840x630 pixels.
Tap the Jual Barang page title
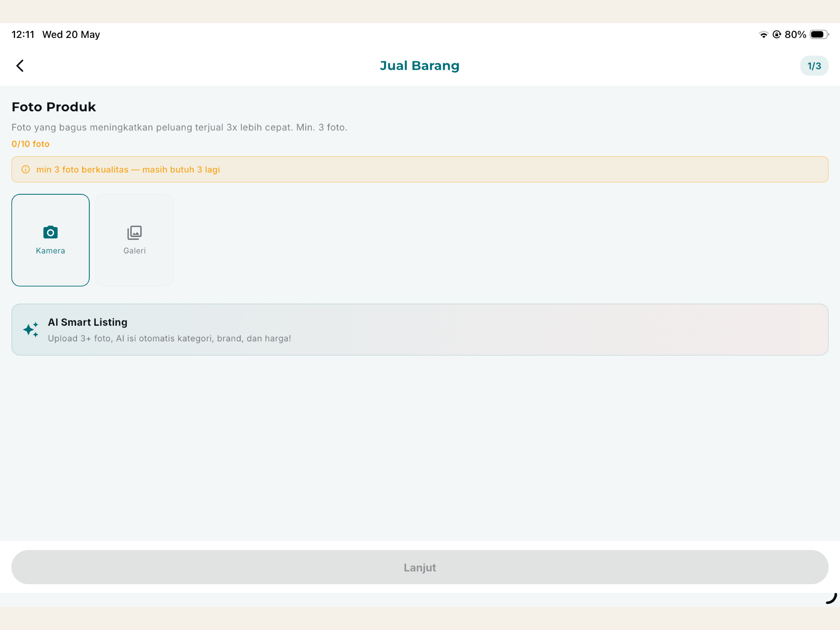[x=420, y=66]
